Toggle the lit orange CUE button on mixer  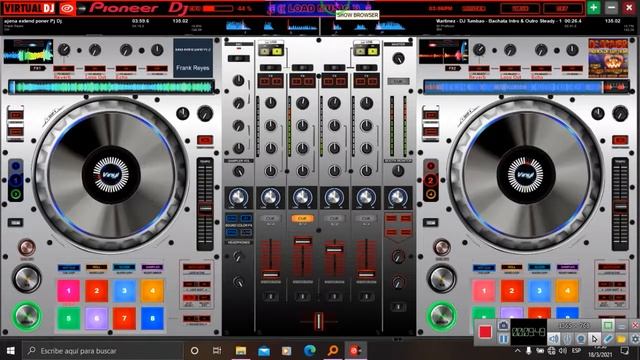point(302,219)
